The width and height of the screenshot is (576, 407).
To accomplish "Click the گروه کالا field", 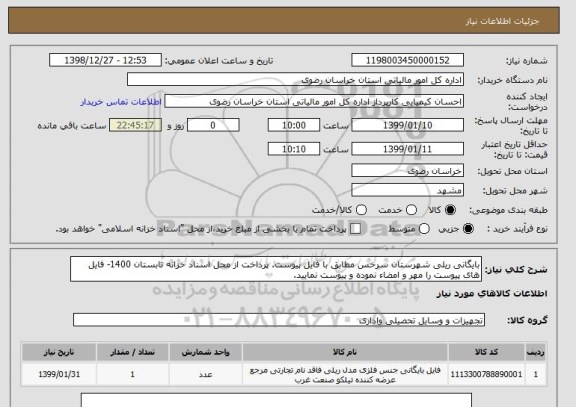I will tap(279, 320).
